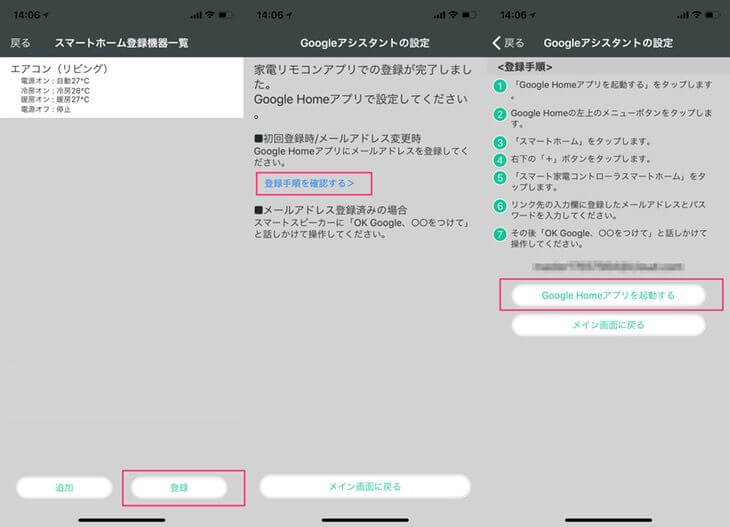Click the blurred email address text

tap(608, 266)
